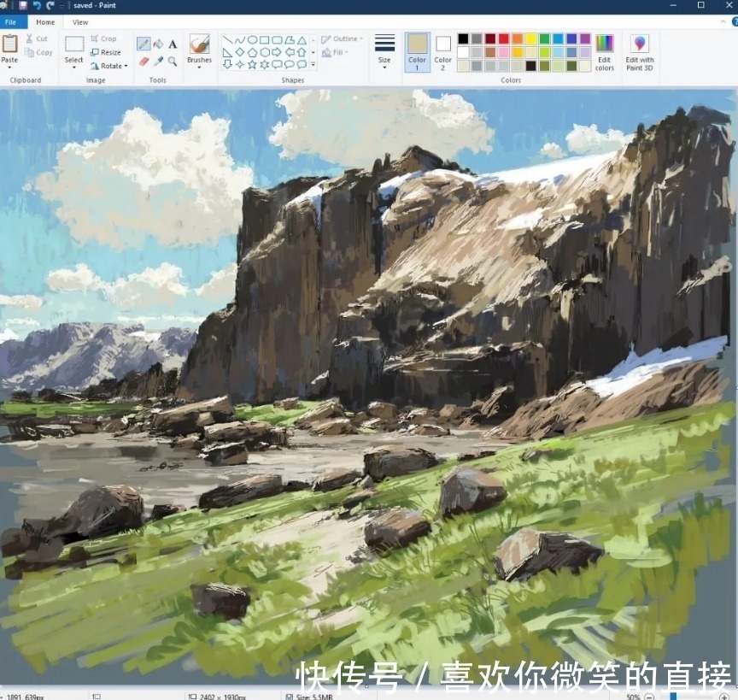
Task: Pick a color with the Color picker tool
Action: [158, 61]
